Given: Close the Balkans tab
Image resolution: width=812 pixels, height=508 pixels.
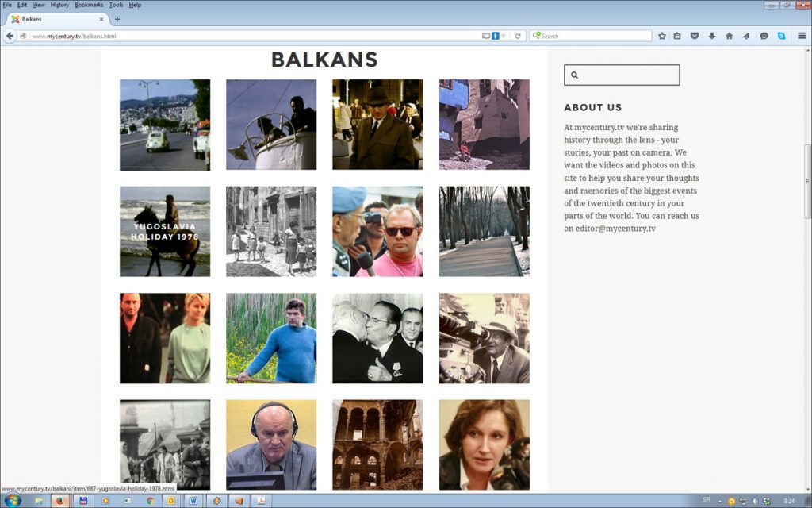Looking at the screenshot, I should [101, 19].
